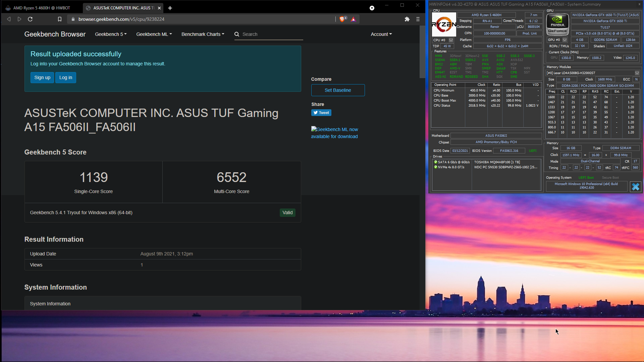Image resolution: width=644 pixels, height=362 pixels.
Task: Select the ASUSTeK COMPUTER INC. browser tab
Action: [123, 8]
